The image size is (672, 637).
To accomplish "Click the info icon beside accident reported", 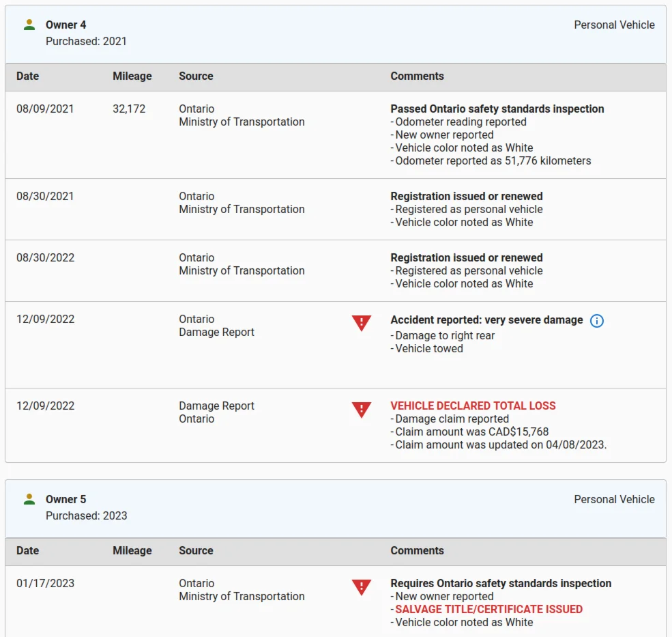I will (596, 321).
